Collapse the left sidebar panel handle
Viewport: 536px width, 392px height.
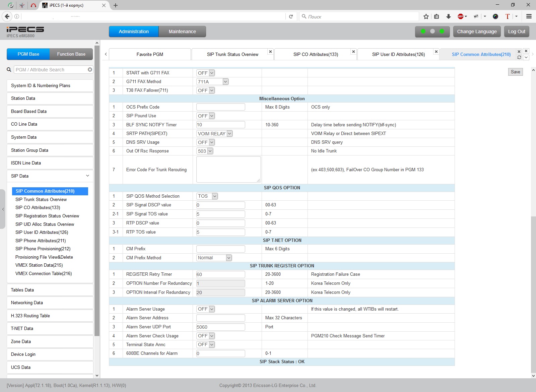coord(3,209)
